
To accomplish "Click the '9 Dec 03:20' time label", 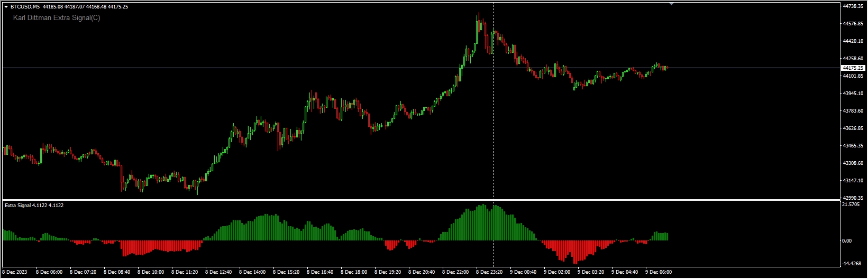I will click(591, 273).
